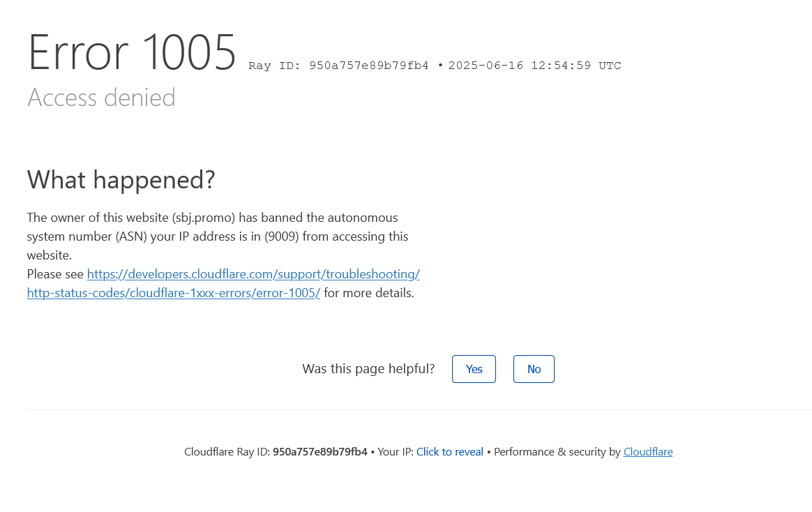The height and width of the screenshot is (512, 812).
Task: Click the Yes feedback button
Action: coord(474,369)
